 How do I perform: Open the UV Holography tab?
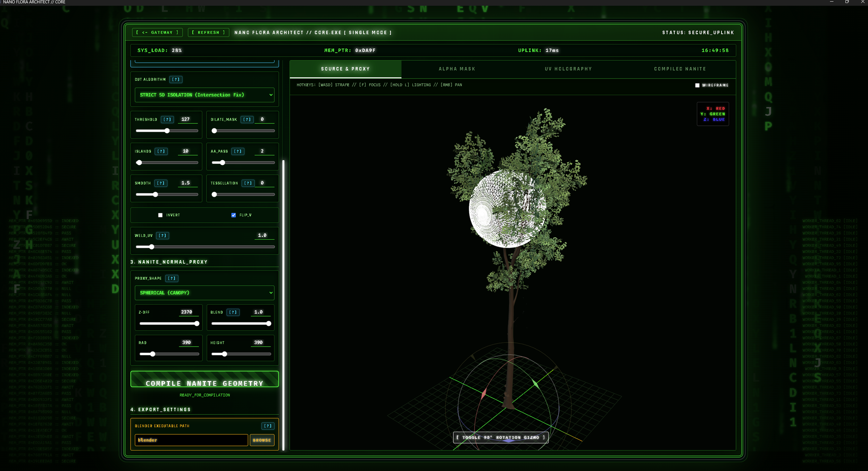point(568,69)
